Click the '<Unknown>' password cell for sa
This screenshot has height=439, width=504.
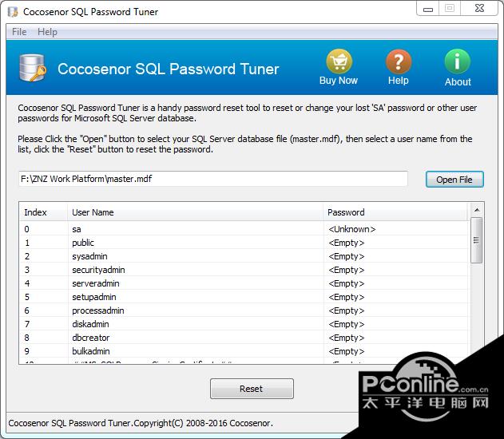click(352, 229)
